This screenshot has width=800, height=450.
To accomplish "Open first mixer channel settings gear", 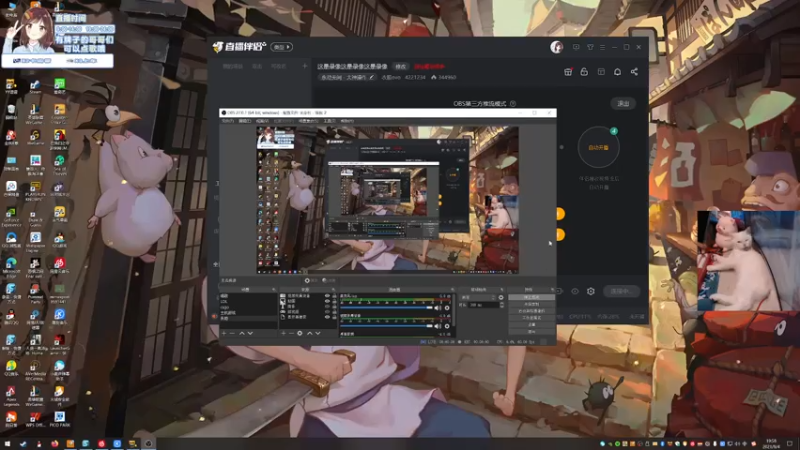I will point(447,308).
